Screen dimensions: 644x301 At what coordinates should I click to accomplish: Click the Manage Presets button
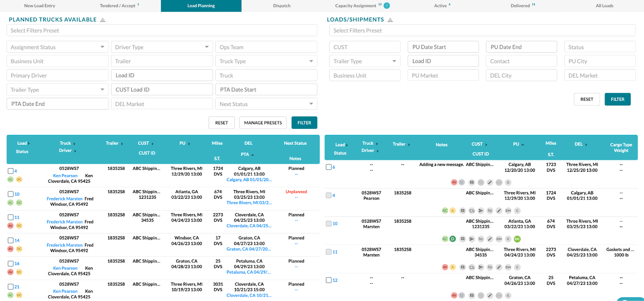click(x=263, y=123)
